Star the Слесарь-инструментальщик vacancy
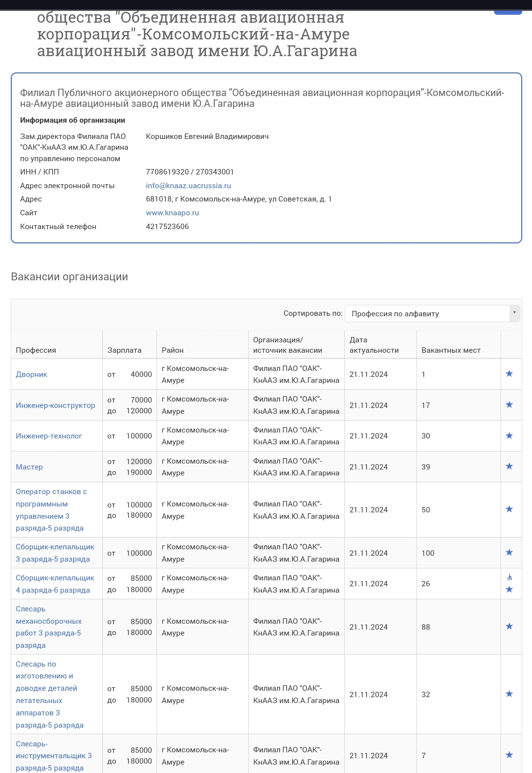Screen dimensions: 532x773 click(509, 755)
